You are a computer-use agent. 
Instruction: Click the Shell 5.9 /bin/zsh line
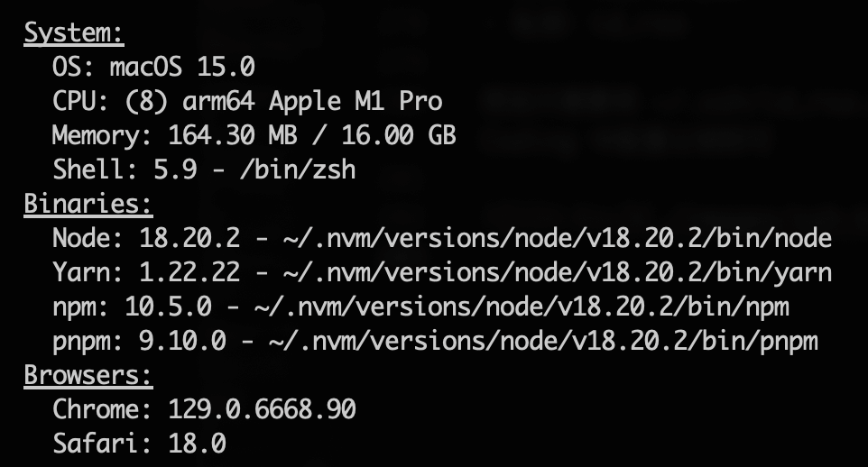[204, 169]
